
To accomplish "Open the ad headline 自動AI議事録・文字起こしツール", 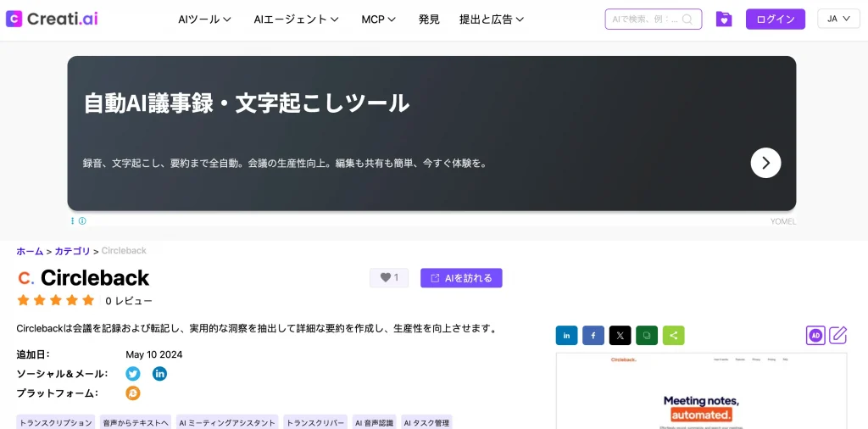I will click(x=247, y=103).
